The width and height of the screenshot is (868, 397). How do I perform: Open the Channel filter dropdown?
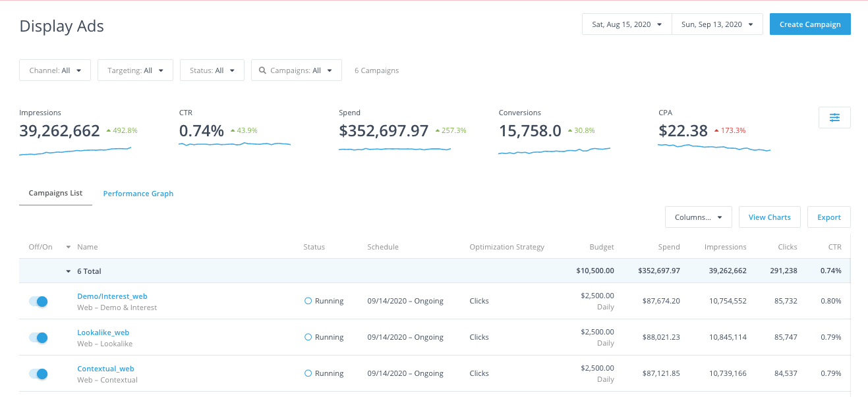[55, 70]
